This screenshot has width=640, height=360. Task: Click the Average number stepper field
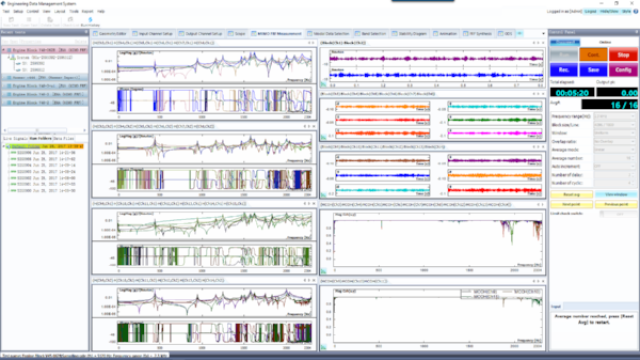click(x=615, y=158)
